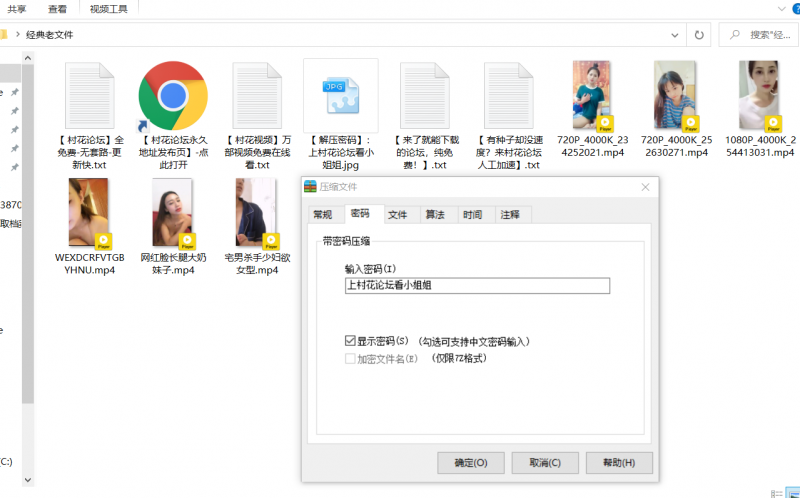The image size is (800, 498).
Task: Open the 视频工具 ribbon tab
Action: click(108, 8)
